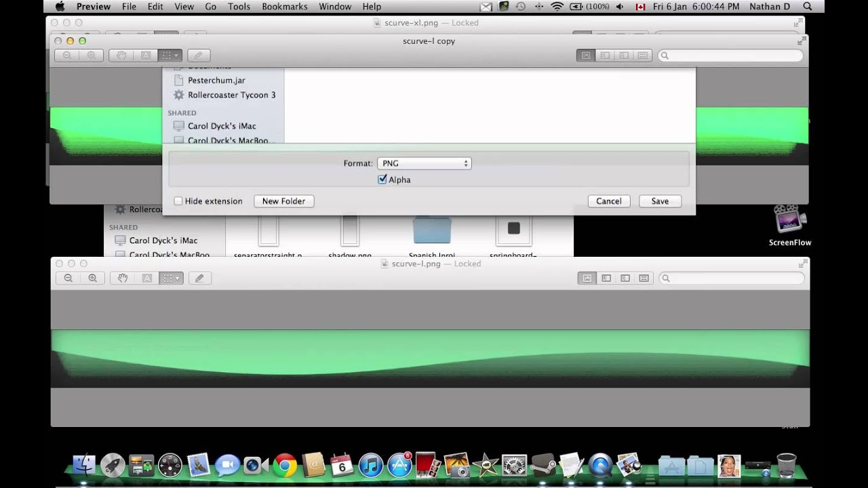Choose content-only view in scurve-l.png window
Screen dimensions: 868x488
[x=587, y=278]
